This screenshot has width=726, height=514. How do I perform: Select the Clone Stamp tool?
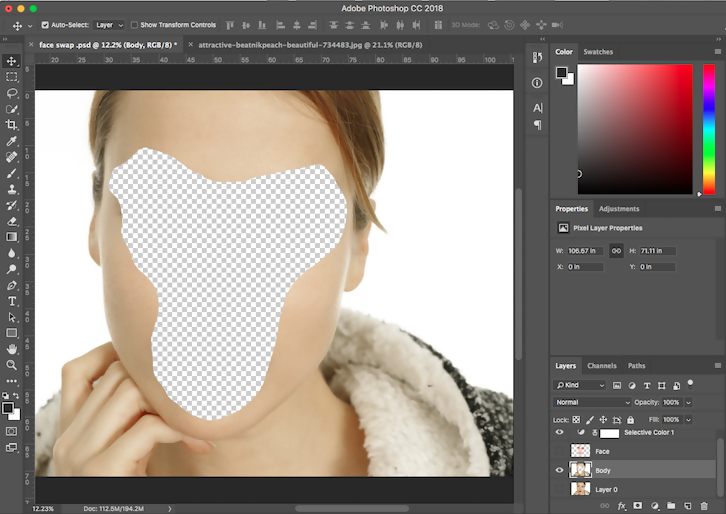[12, 189]
